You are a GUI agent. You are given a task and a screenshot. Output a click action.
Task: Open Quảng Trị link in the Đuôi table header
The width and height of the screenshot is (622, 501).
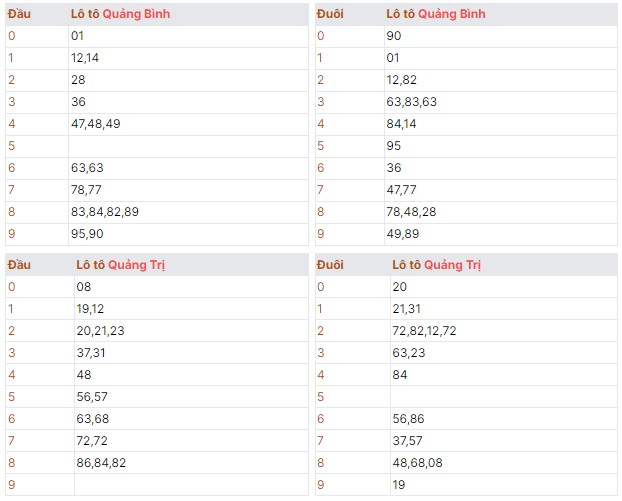tap(452, 265)
